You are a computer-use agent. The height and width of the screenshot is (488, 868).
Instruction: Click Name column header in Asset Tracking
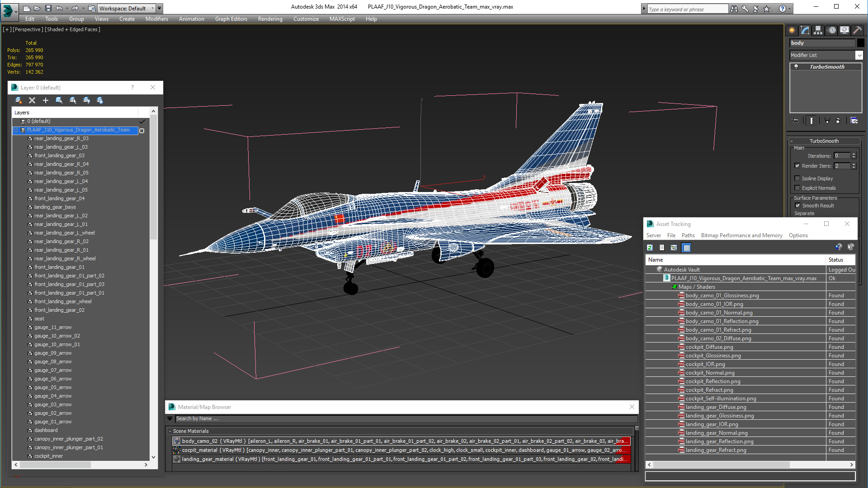coord(735,260)
